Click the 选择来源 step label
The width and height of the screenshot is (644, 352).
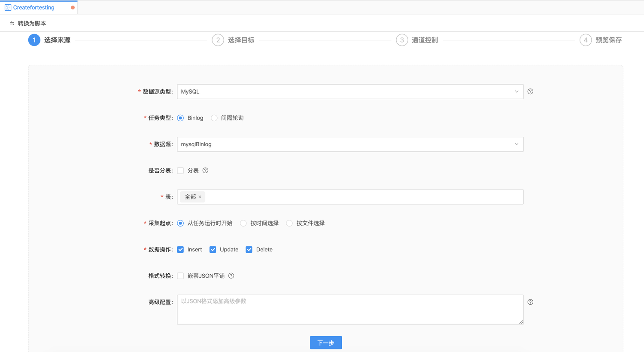coord(57,40)
